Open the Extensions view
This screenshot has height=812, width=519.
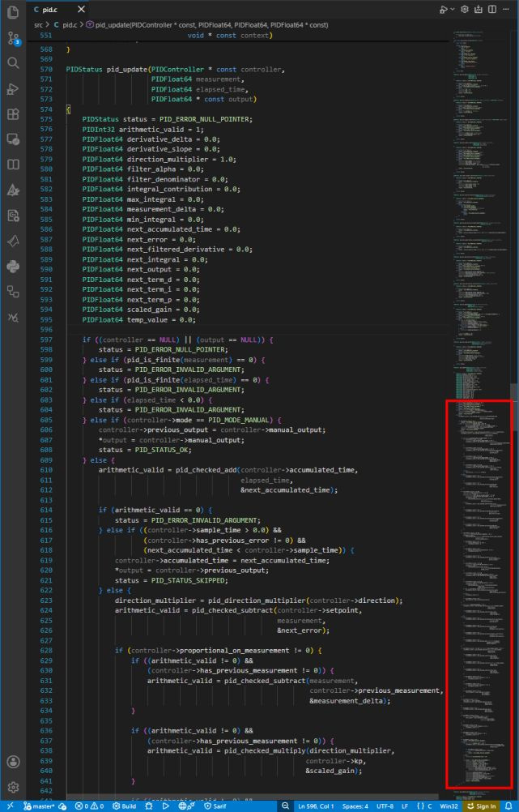point(13,114)
